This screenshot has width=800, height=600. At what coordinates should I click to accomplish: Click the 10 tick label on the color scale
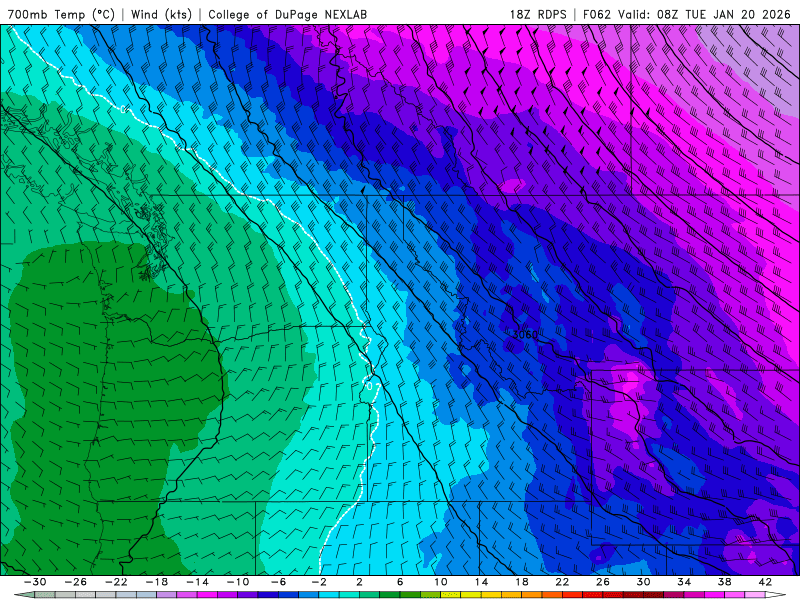[x=441, y=582]
